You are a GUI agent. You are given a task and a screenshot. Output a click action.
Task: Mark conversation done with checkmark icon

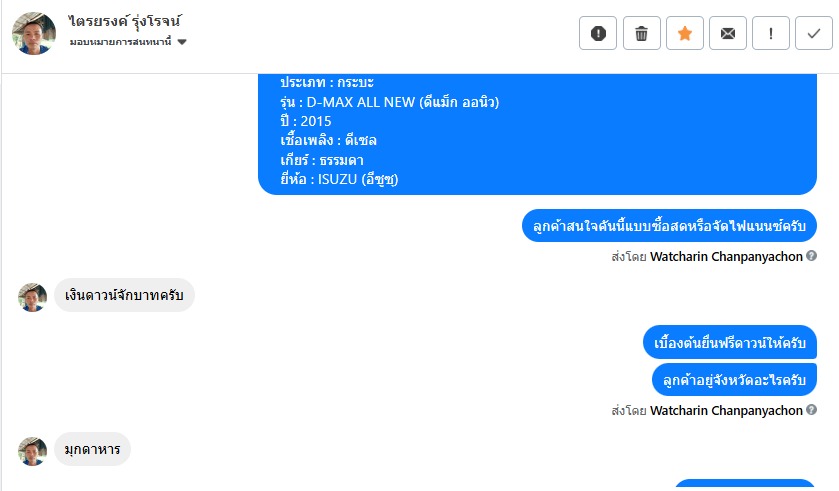pos(813,33)
